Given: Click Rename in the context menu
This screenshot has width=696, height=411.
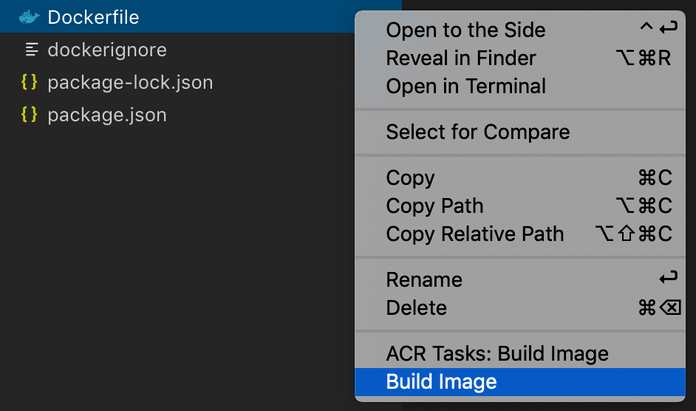Looking at the screenshot, I should [x=424, y=280].
